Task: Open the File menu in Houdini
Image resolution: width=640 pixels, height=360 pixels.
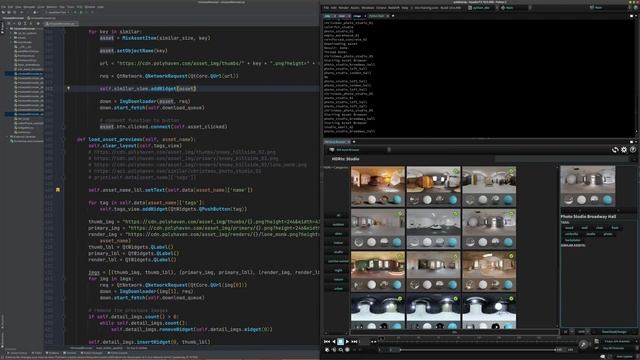Action: (326, 8)
